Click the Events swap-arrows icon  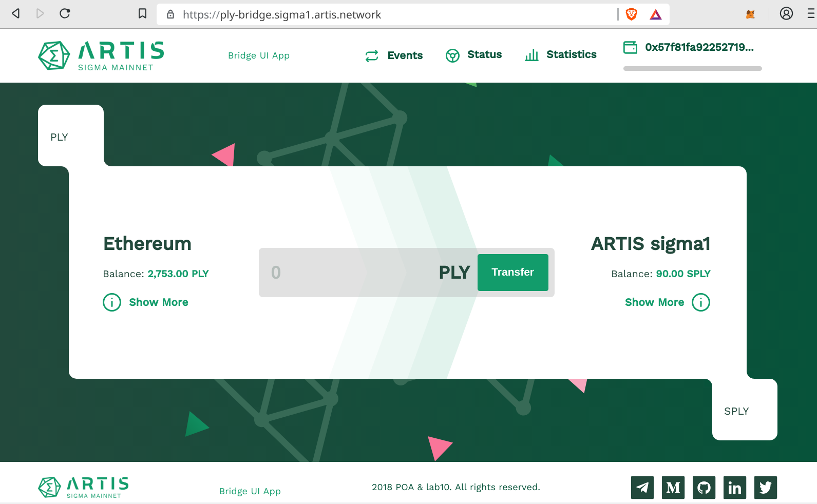(372, 55)
